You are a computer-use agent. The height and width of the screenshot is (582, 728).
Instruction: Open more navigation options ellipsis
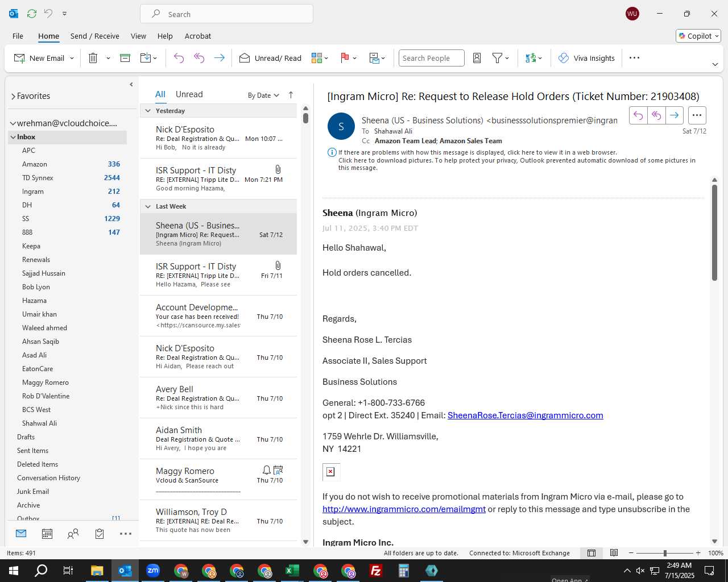click(x=126, y=534)
